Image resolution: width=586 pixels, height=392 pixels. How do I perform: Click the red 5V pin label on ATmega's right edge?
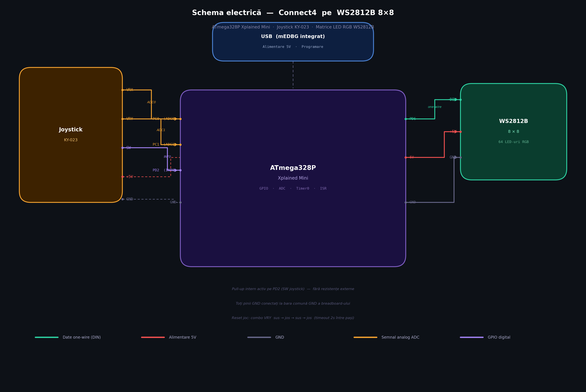(x=412, y=157)
